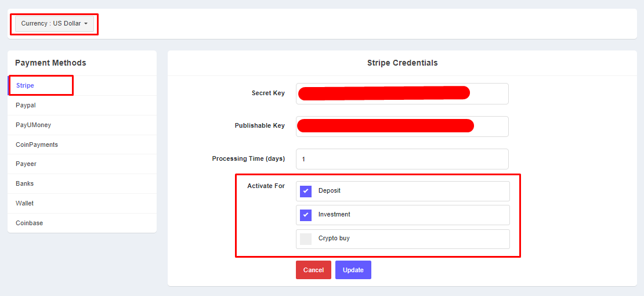Click the Publishable Key input field
Image resolution: width=644 pixels, height=296 pixels.
click(401, 127)
